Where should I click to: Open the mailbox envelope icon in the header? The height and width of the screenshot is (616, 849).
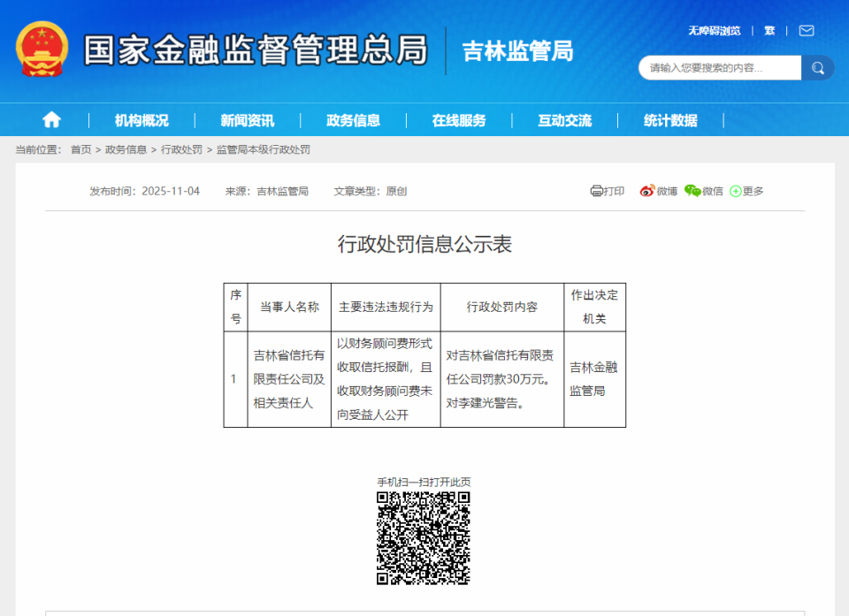[x=806, y=29]
